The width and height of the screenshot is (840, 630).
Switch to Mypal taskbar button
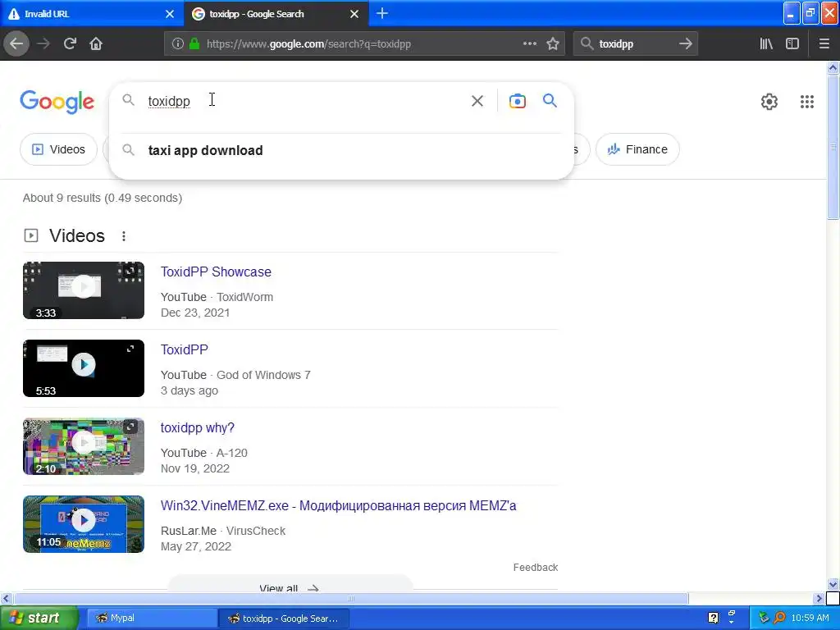point(152,619)
